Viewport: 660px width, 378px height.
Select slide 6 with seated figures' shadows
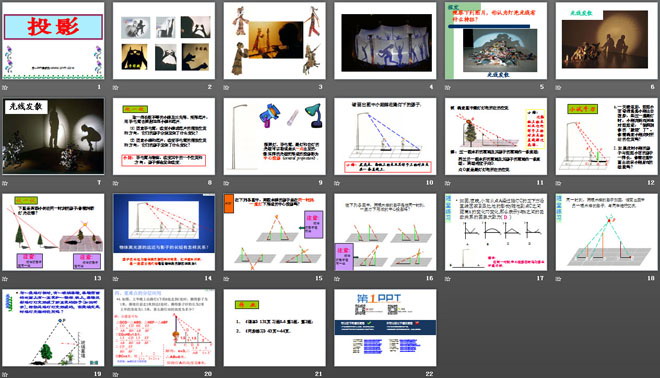pyautogui.click(x=607, y=41)
